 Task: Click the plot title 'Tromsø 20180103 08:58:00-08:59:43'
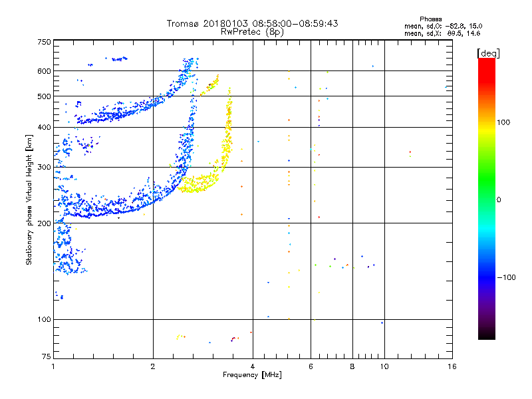coord(252,23)
